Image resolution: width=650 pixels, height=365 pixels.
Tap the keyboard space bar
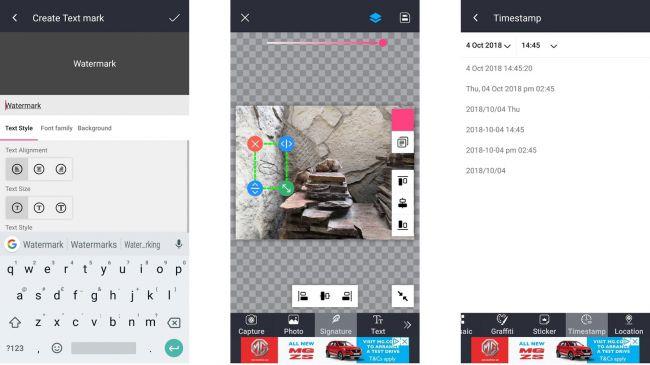point(103,348)
